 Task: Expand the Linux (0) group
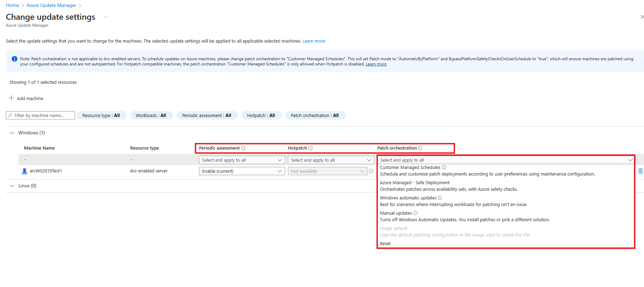pos(12,186)
